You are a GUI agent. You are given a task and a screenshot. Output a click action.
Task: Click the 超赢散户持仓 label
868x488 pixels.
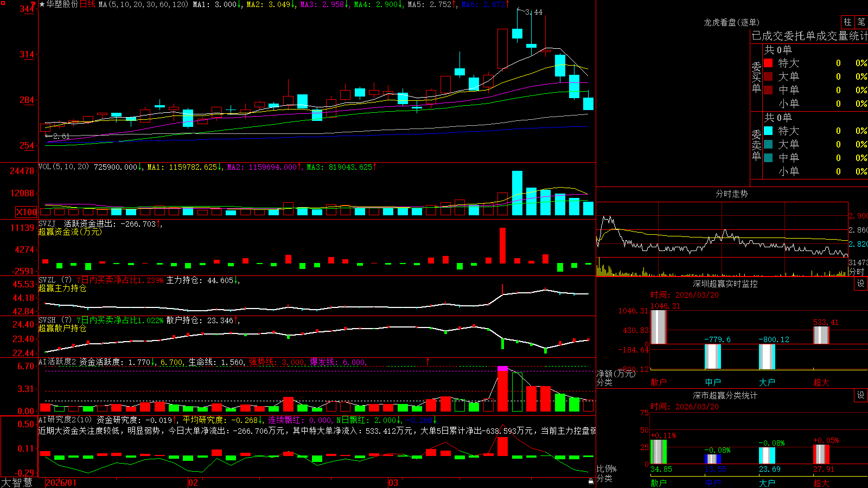click(x=62, y=328)
